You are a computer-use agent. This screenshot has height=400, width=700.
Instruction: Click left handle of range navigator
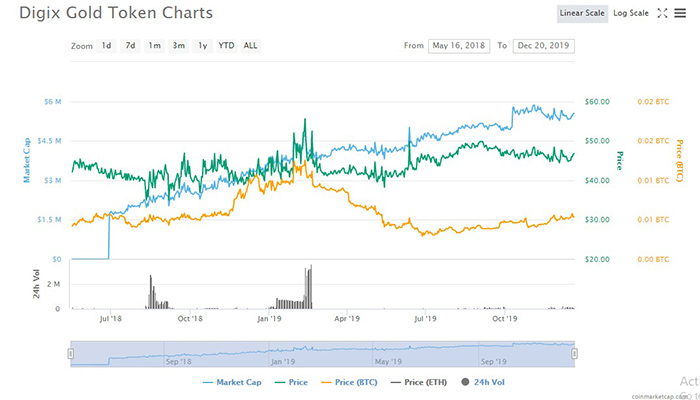[70, 352]
